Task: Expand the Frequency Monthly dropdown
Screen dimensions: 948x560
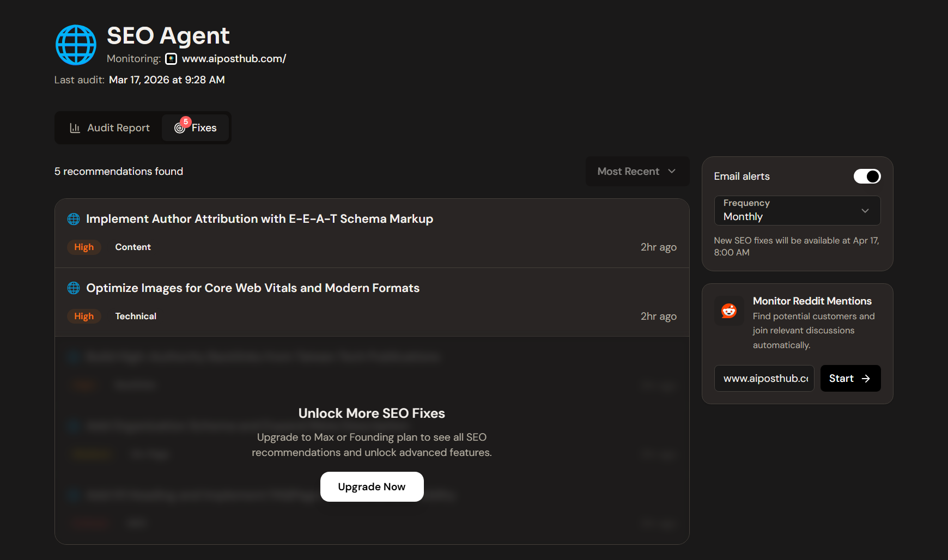Action: pos(797,210)
